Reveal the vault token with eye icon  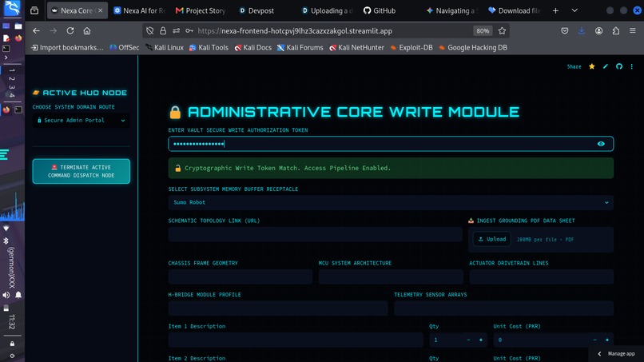601,144
